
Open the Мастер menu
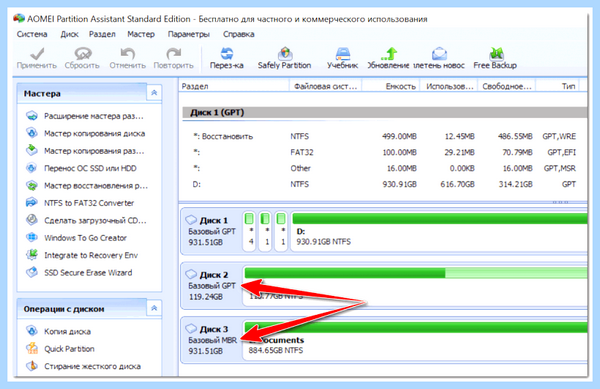pos(141,34)
